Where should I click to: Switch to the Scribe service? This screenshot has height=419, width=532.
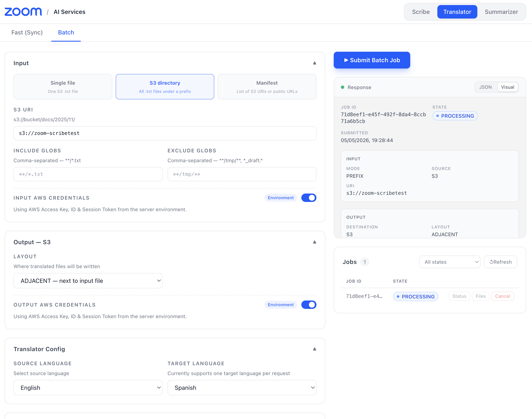[421, 12]
